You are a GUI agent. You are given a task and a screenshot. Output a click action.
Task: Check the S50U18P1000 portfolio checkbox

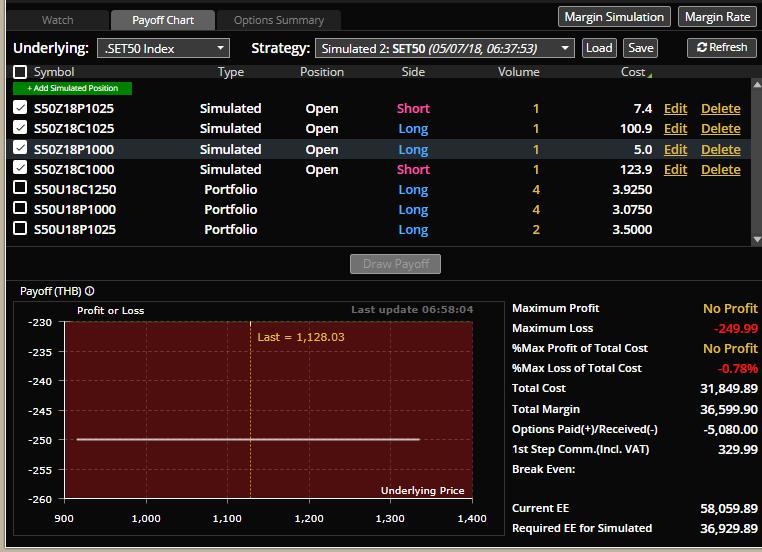click(20, 208)
